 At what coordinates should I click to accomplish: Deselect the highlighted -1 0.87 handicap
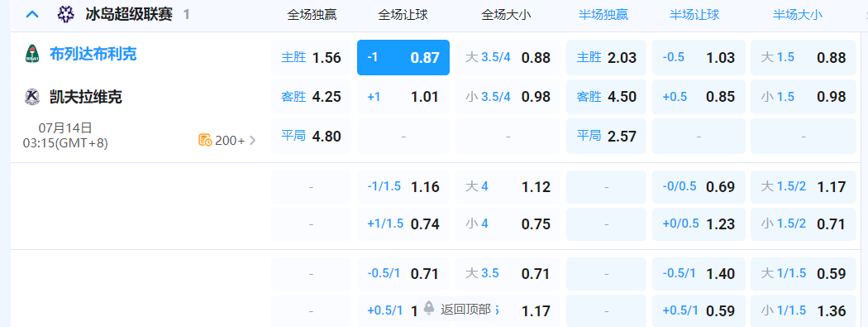click(403, 58)
